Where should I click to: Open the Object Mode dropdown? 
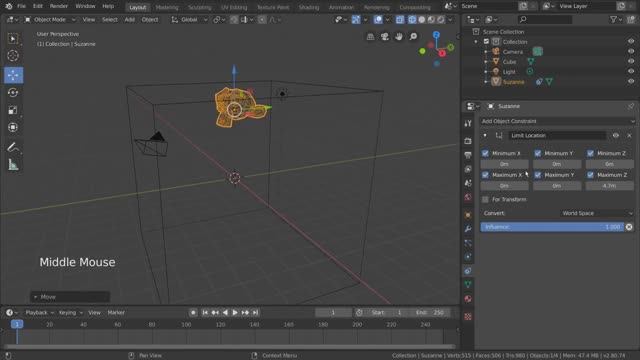click(x=50, y=20)
